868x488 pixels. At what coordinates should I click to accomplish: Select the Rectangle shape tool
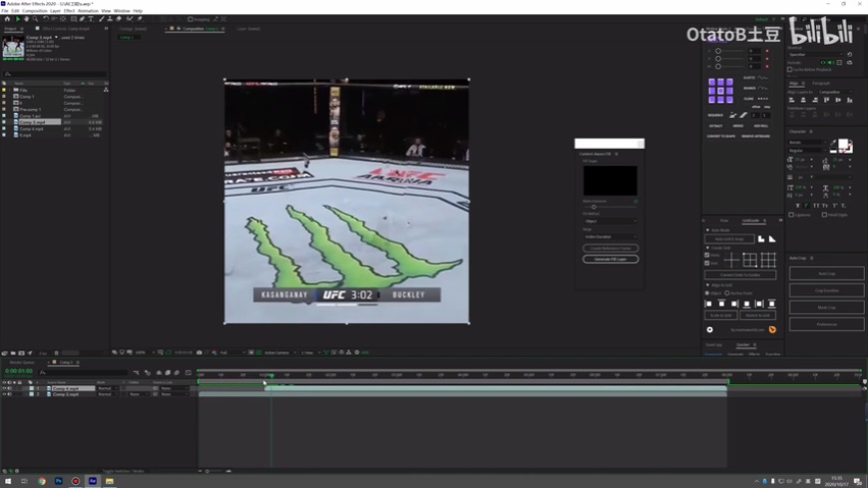point(74,19)
